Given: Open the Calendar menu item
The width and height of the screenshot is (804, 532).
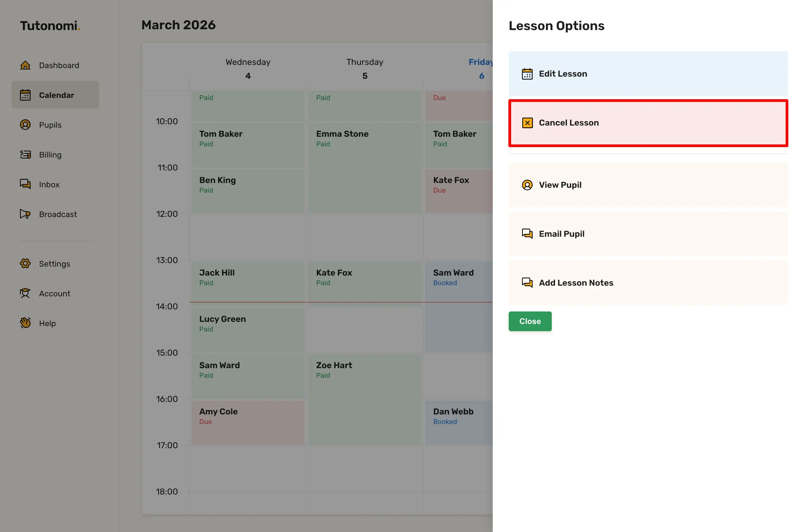Looking at the screenshot, I should (x=55, y=95).
